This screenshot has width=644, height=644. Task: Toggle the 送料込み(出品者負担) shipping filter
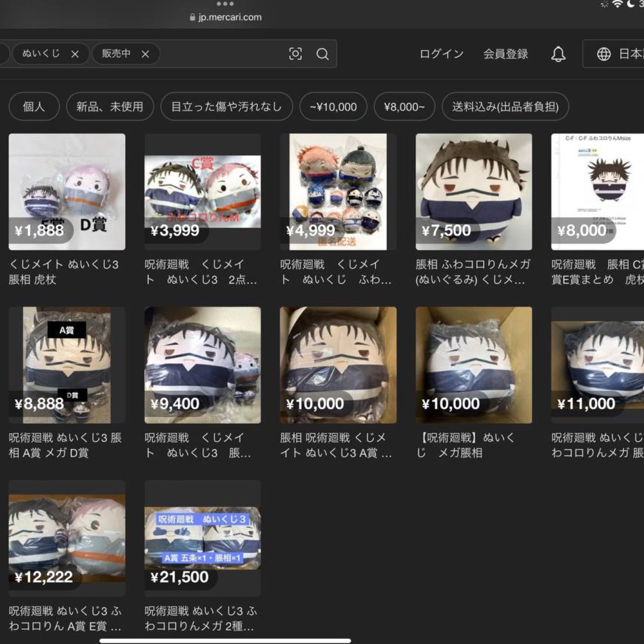506,107
